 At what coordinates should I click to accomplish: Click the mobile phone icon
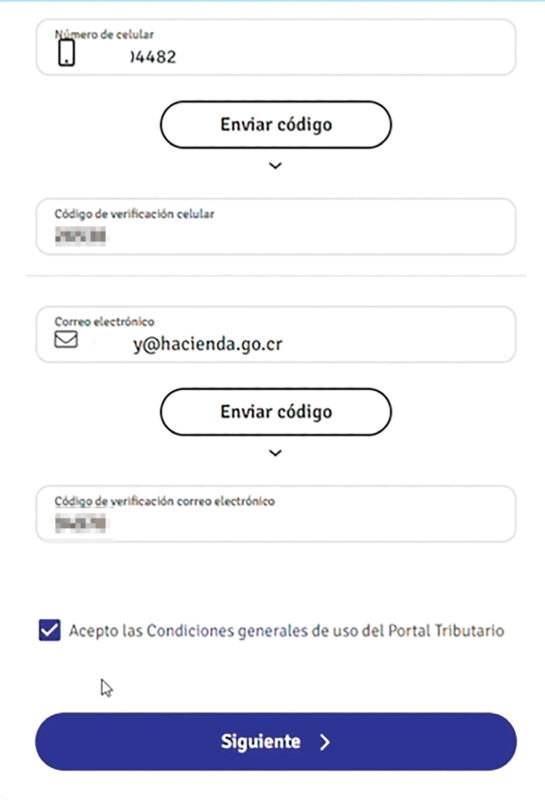click(66, 53)
